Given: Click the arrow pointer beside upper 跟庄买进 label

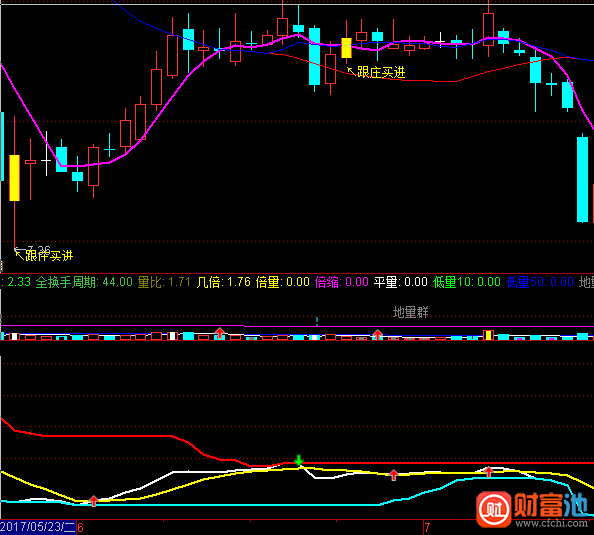Looking at the screenshot, I should point(351,71).
